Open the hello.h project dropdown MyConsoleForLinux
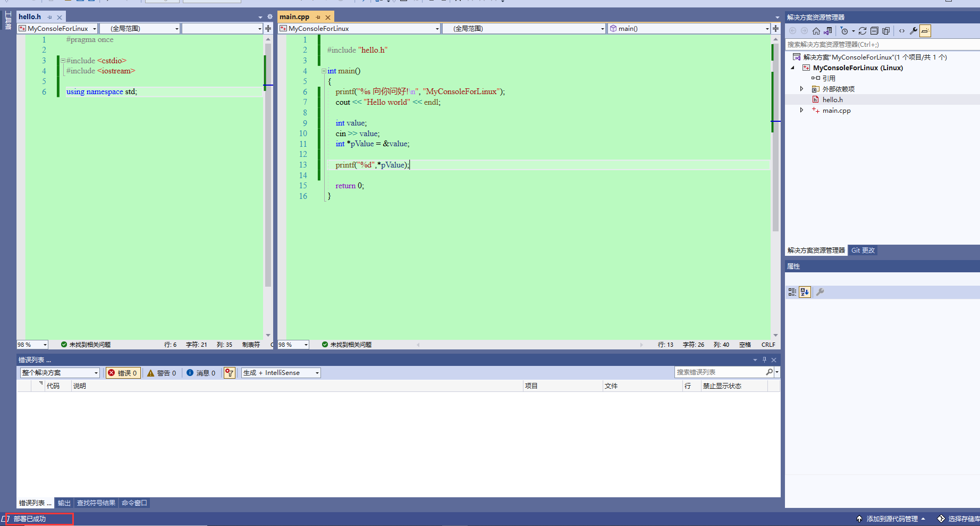Viewport: 980px width, 526px height. coord(58,28)
